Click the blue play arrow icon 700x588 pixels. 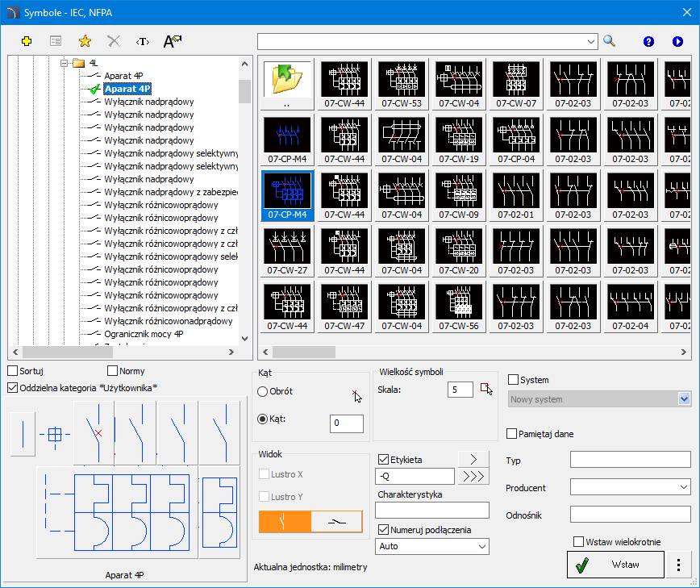point(677,41)
